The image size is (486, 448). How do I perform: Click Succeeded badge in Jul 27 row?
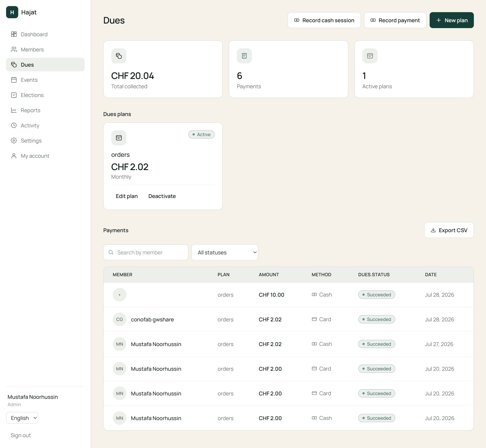coord(376,344)
